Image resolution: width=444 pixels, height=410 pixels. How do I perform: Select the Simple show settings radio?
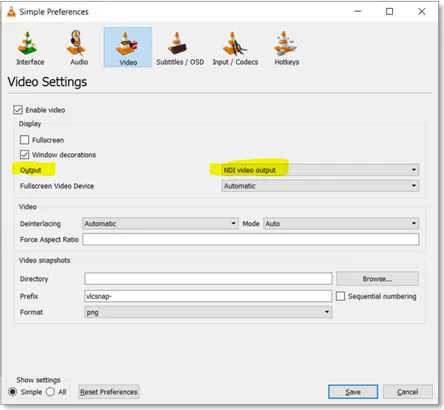(12, 392)
